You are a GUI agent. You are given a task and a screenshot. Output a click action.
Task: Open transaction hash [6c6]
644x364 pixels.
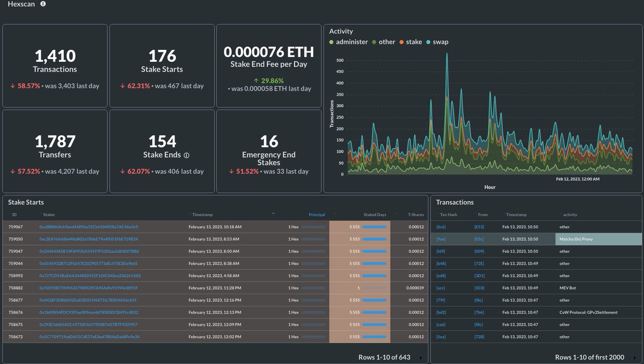point(441,227)
